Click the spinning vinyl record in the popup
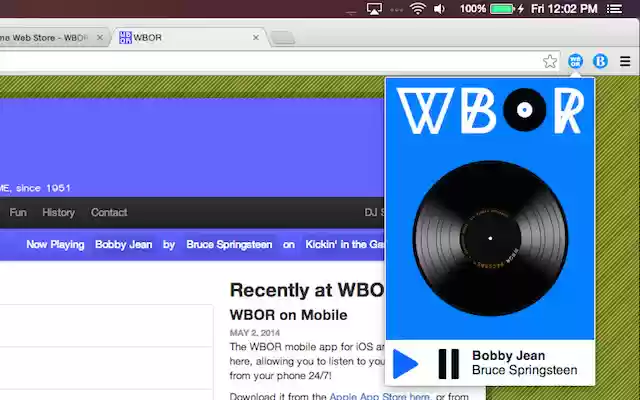 490,238
